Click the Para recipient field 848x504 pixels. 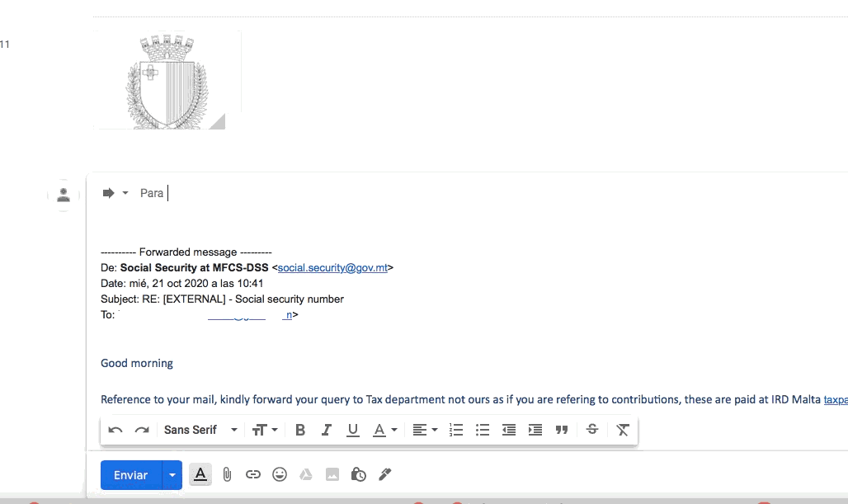pos(487,193)
